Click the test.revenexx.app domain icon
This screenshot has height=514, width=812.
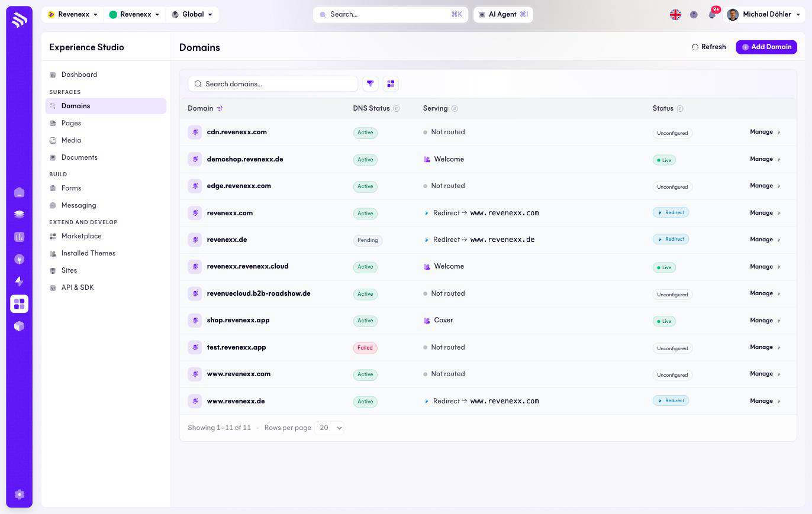click(195, 347)
